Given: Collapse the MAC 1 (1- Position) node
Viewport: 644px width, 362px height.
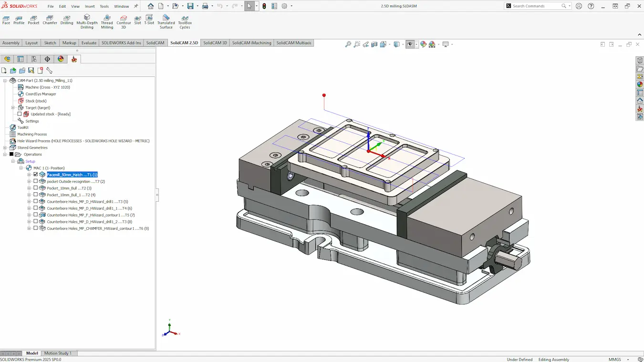Looking at the screenshot, I should point(21,168).
